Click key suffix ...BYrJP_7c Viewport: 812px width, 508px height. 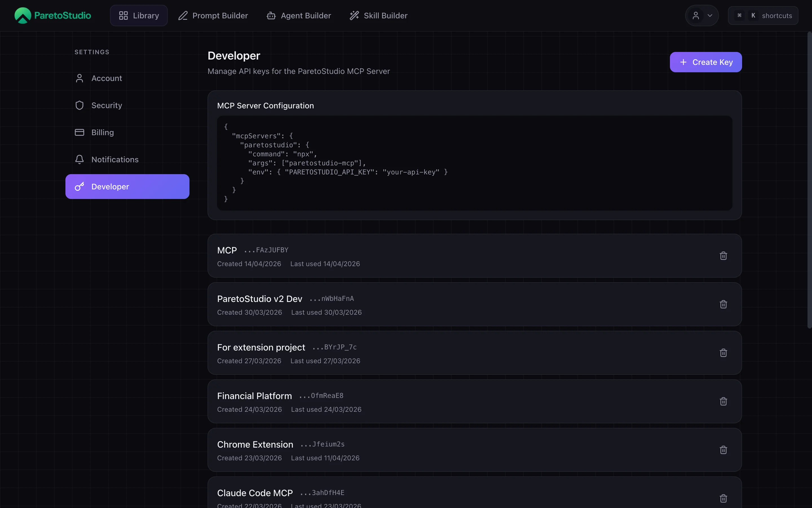pos(335,347)
